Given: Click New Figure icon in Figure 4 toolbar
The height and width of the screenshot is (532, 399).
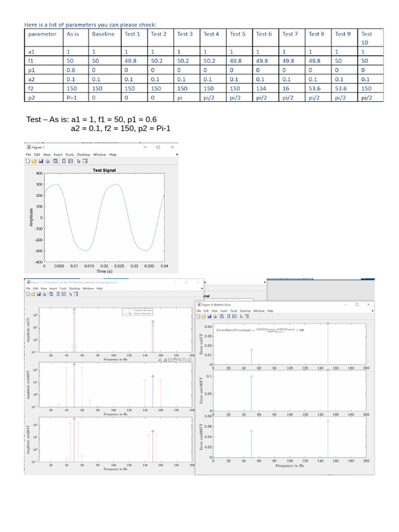Looking at the screenshot, I should tap(198, 316).
